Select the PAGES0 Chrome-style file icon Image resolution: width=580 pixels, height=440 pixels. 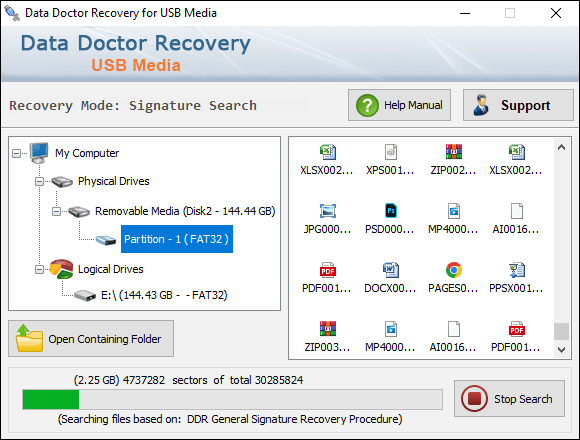453,270
